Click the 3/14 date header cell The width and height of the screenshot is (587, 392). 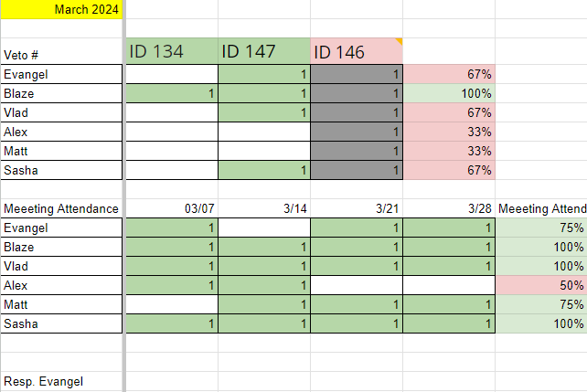[264, 208]
